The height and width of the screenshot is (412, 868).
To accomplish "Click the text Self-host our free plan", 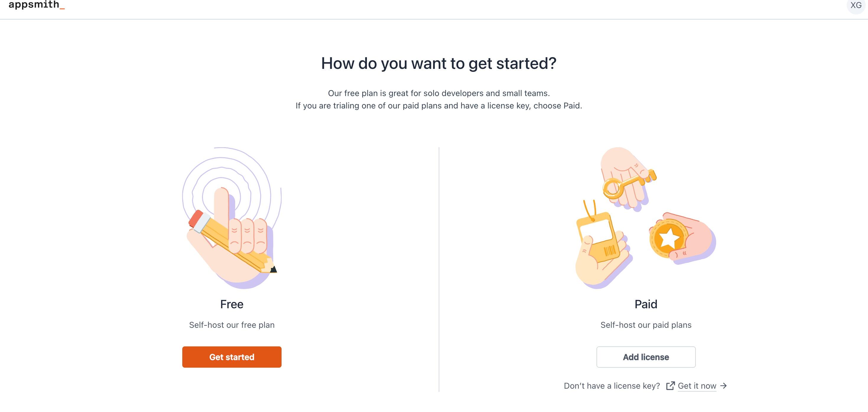I will click(x=232, y=325).
